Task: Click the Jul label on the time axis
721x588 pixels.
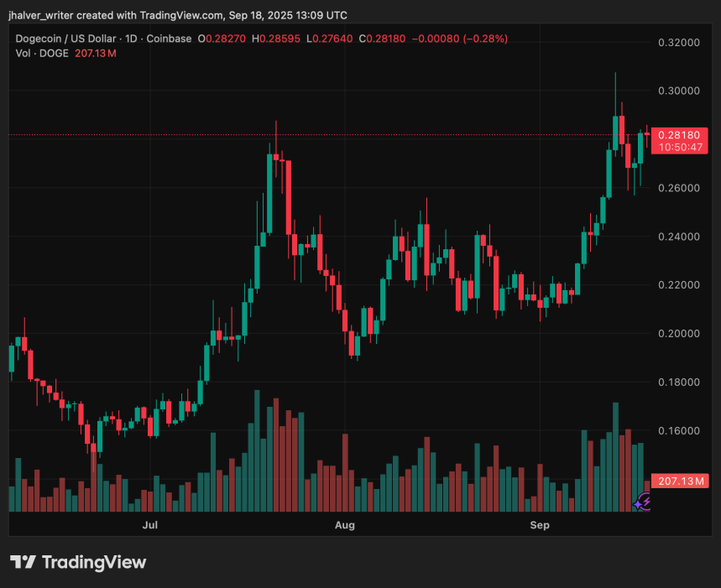Action: 149,525
